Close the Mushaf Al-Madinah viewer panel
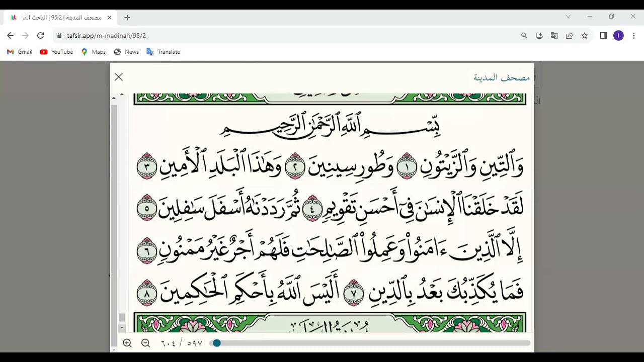 (x=119, y=77)
